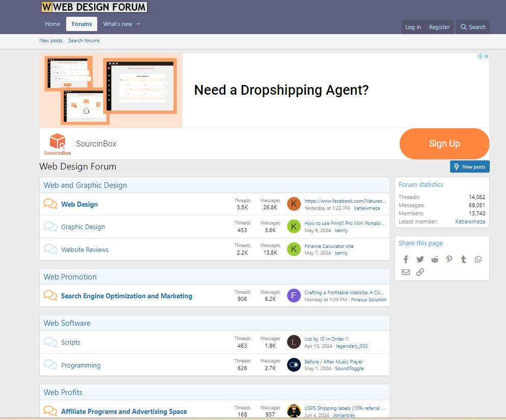Open Search in the top navigation
Image resolution: width=506 pixels, height=420 pixels.
[x=473, y=27]
